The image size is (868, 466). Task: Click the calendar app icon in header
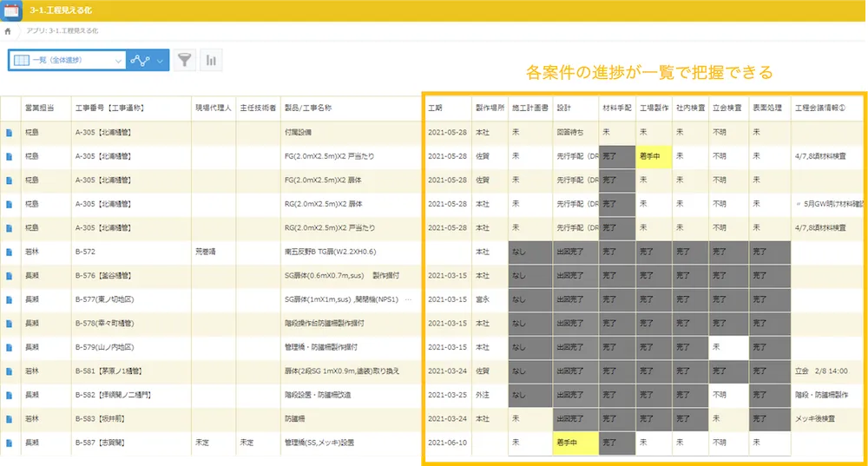[x=10, y=11]
